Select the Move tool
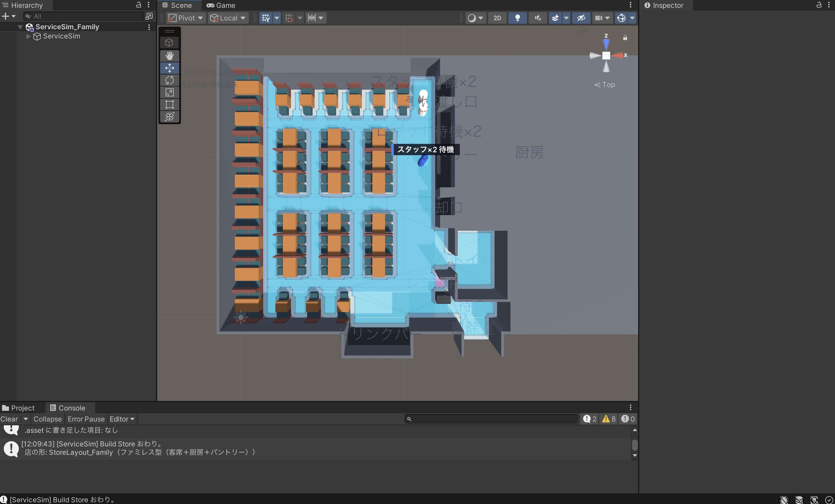 pos(169,68)
